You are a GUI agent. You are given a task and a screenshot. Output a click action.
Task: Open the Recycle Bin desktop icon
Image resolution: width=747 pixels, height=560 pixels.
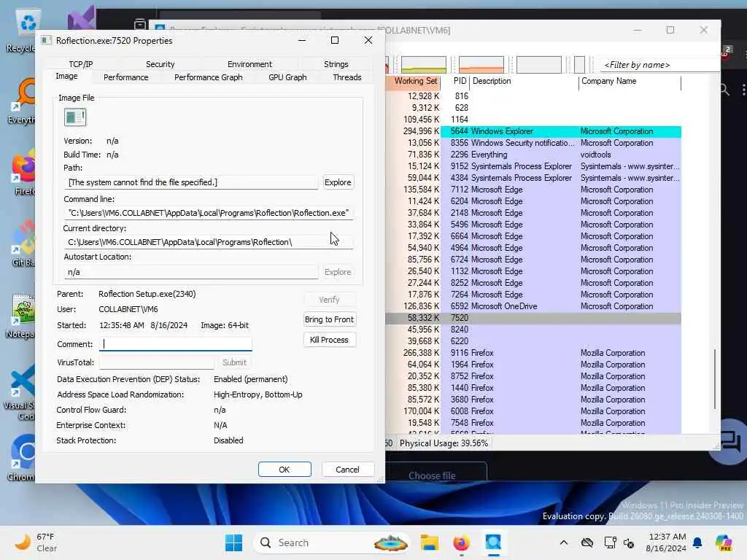coord(23,31)
